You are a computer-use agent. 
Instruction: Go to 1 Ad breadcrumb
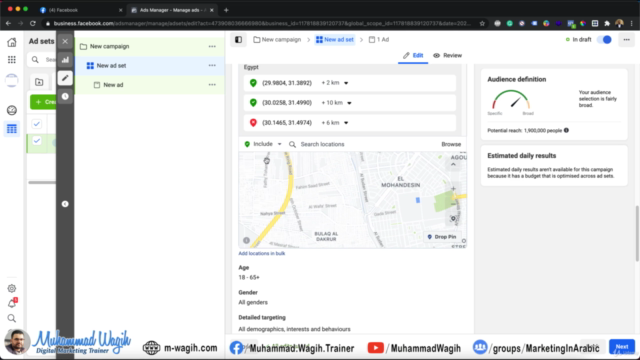tap(379, 40)
